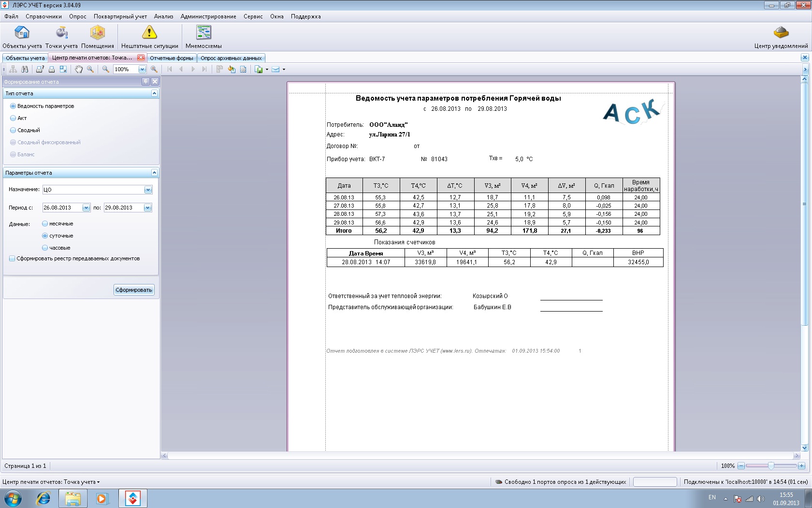Image resolution: width=812 pixels, height=508 pixels.
Task: Open Объекты учета from the main toolbar
Action: 22,37
